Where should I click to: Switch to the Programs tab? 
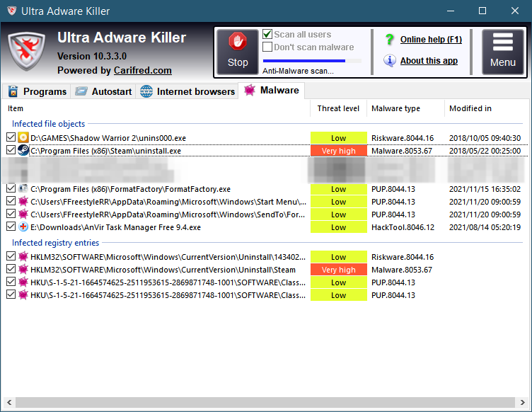tap(37, 91)
